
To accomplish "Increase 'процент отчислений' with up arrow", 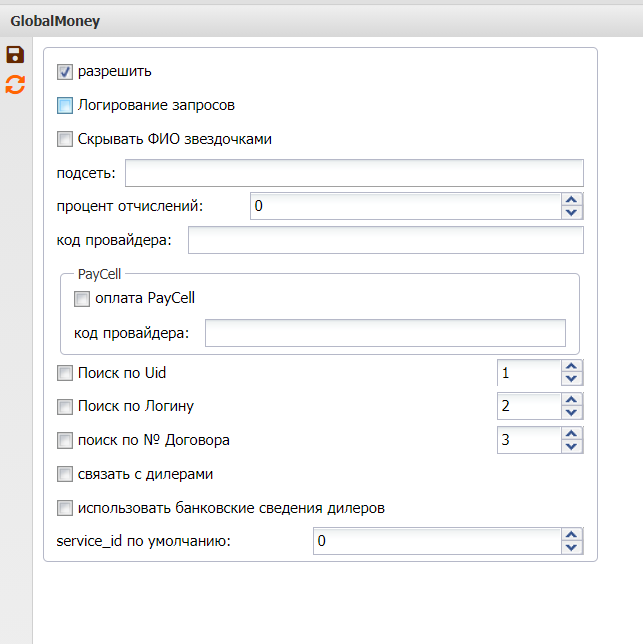I will coord(572,200).
